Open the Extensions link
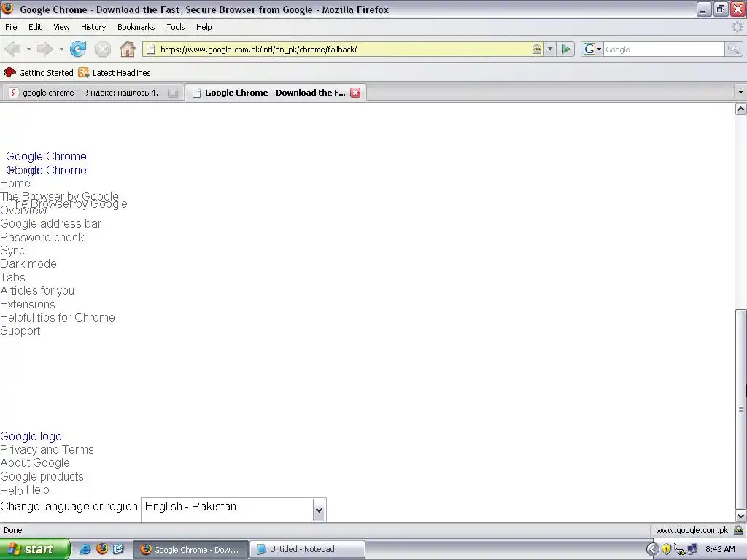This screenshot has width=747, height=560. click(28, 304)
